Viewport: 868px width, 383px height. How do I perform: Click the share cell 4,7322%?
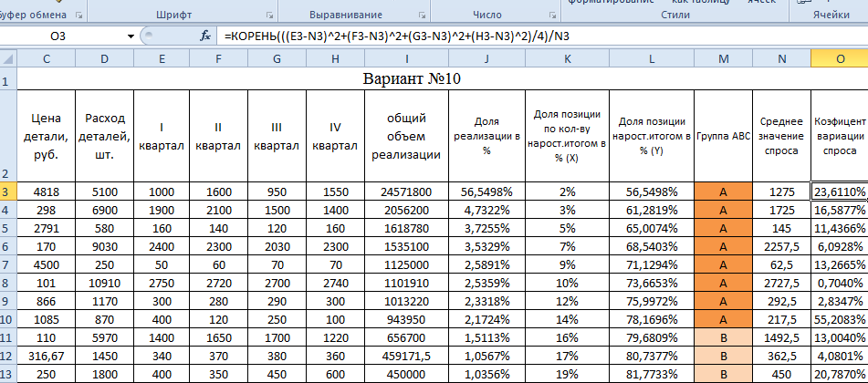pyautogui.click(x=486, y=211)
